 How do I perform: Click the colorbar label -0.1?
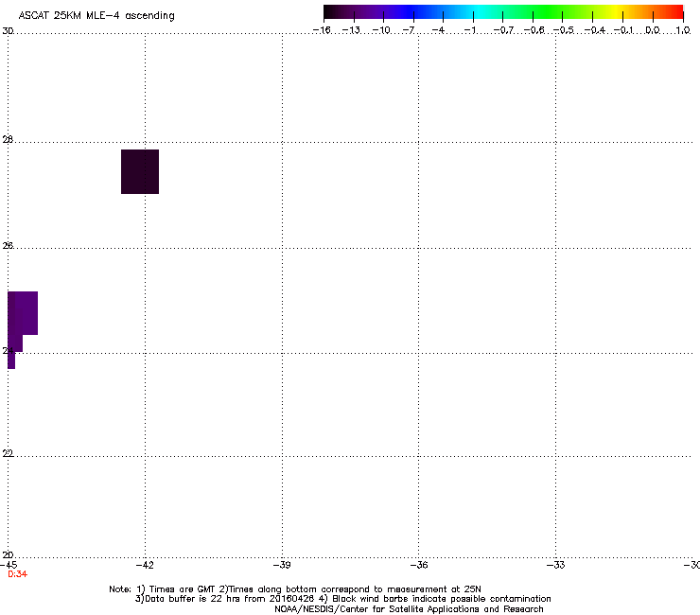click(623, 30)
